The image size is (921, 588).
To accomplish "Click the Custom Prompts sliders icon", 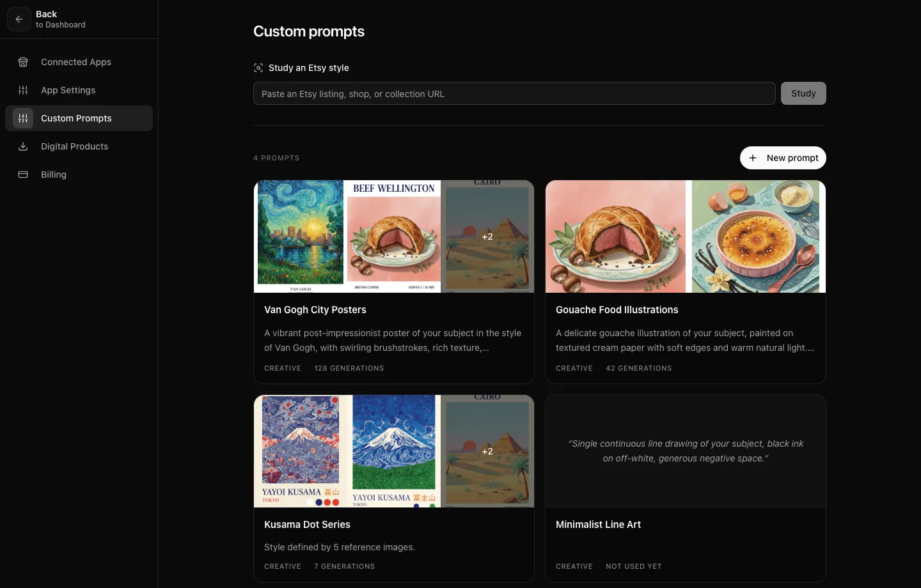I will tap(23, 118).
